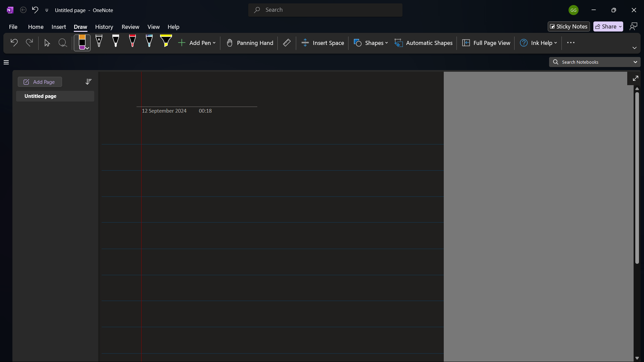Expand the Shapes menu

(x=371, y=43)
